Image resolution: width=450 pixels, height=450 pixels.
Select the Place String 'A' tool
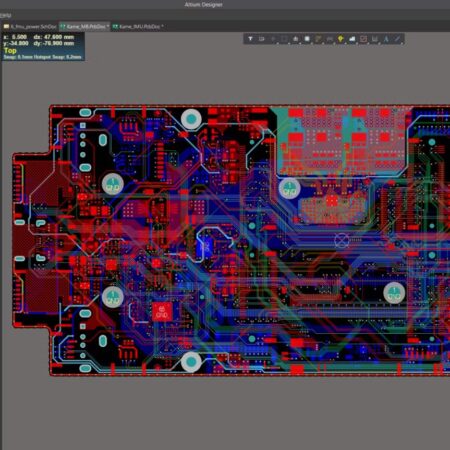pos(386,39)
